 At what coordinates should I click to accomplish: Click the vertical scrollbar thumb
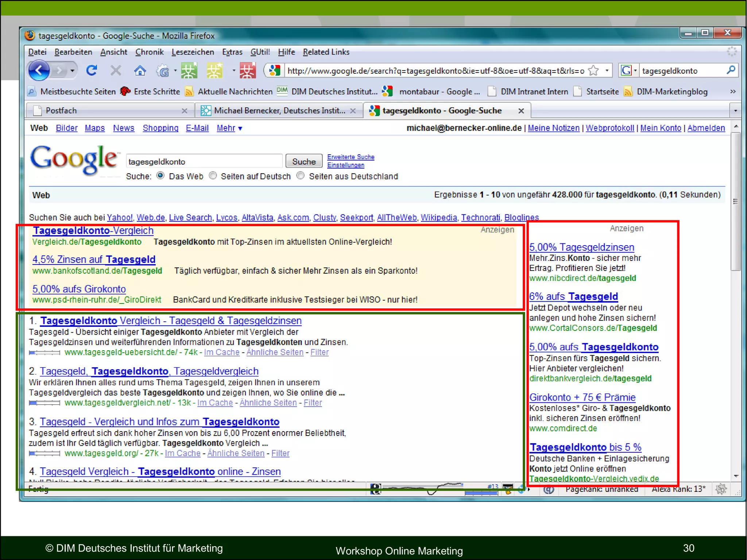(x=736, y=201)
